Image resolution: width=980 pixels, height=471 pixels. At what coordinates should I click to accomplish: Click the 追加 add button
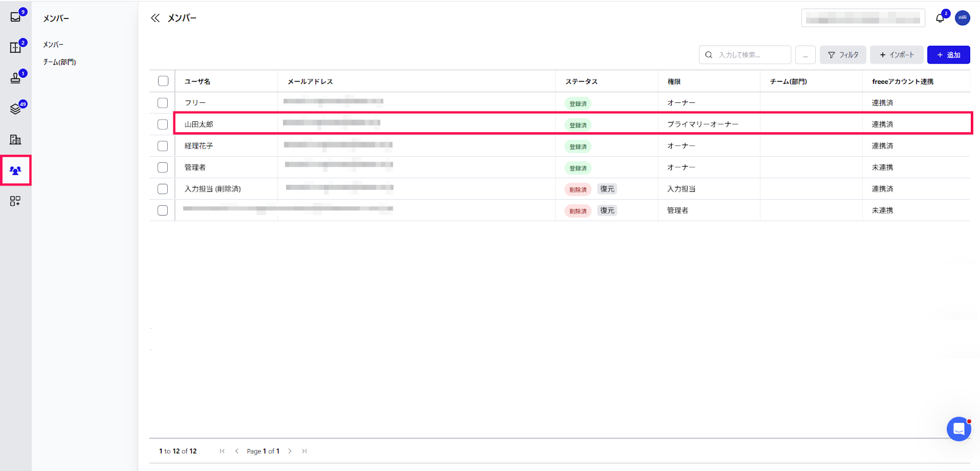coord(948,55)
